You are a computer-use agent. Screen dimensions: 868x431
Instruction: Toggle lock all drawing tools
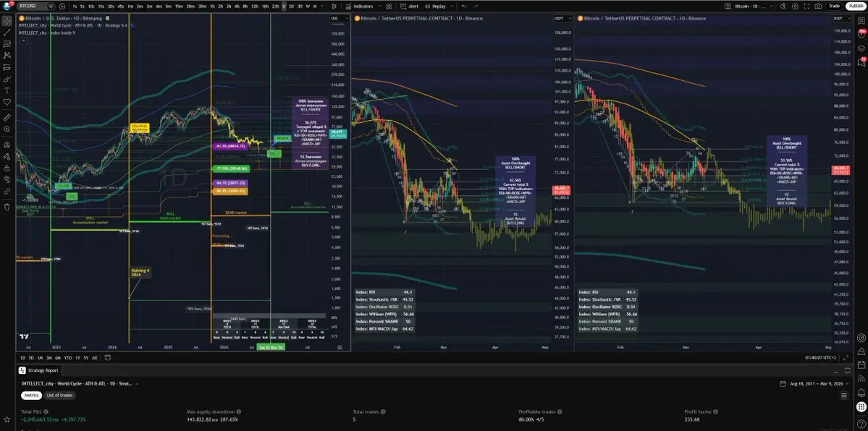coord(7,168)
